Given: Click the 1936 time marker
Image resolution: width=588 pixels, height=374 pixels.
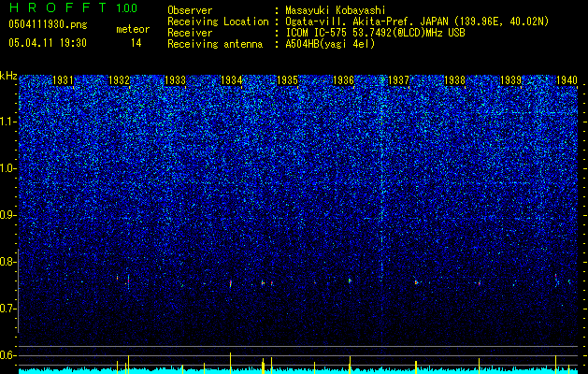Looking at the screenshot, I should click(x=343, y=80).
